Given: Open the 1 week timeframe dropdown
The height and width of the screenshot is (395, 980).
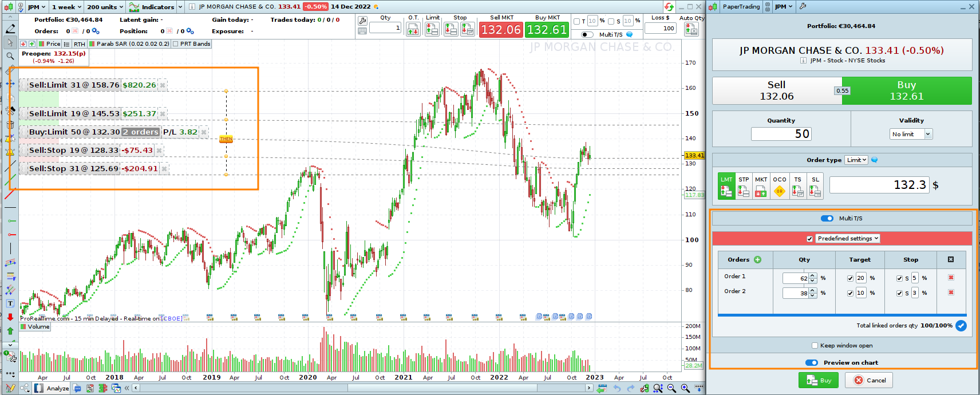Looking at the screenshot, I should (x=66, y=7).
